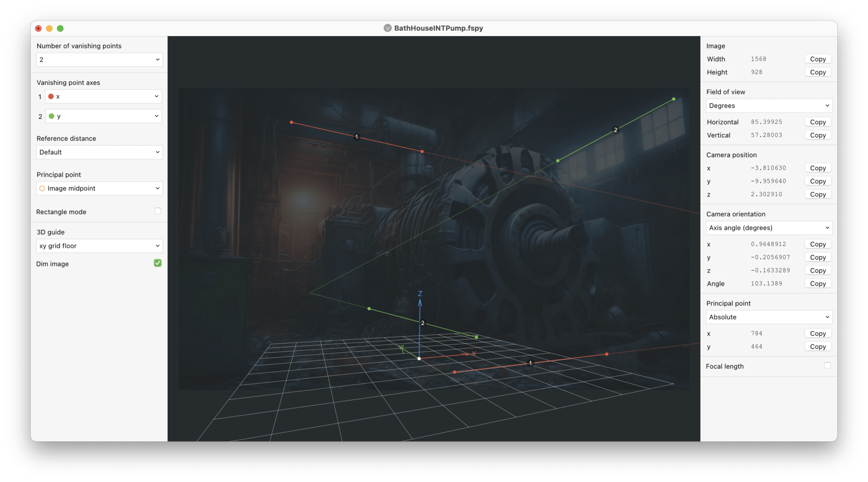Copy the Horizontal field of view

pyautogui.click(x=818, y=122)
